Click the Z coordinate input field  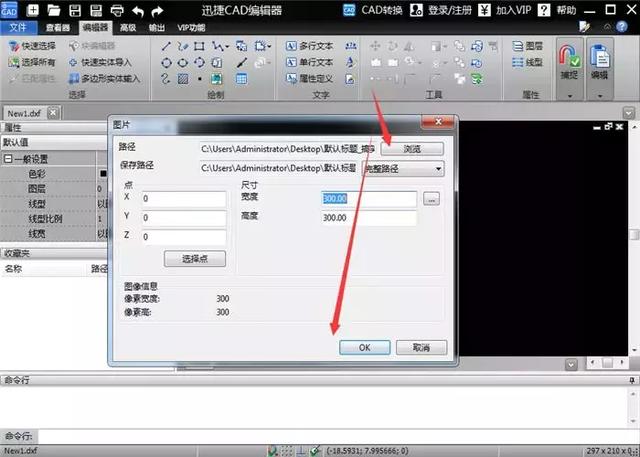tap(184, 237)
